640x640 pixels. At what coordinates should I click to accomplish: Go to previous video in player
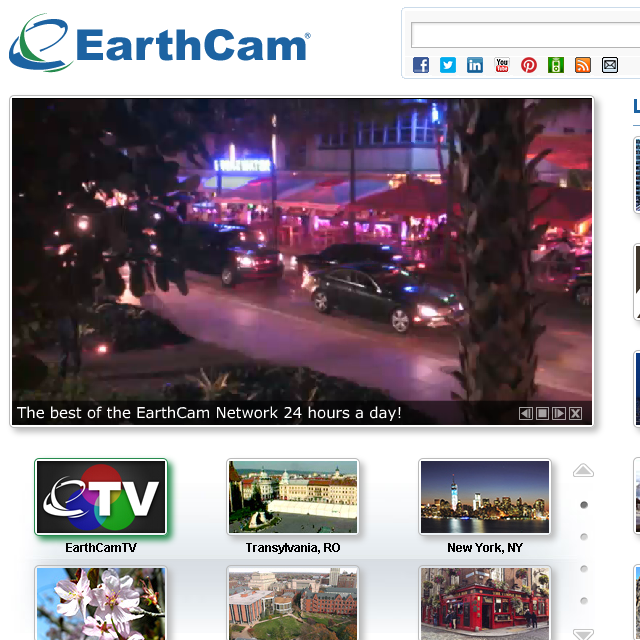pyautogui.click(x=525, y=413)
